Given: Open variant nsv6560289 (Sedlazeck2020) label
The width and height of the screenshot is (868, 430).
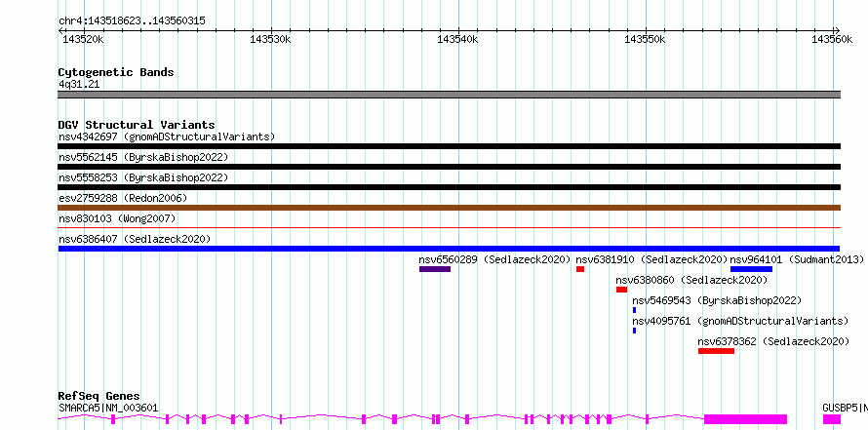Looking at the screenshot, I should click(494, 259).
